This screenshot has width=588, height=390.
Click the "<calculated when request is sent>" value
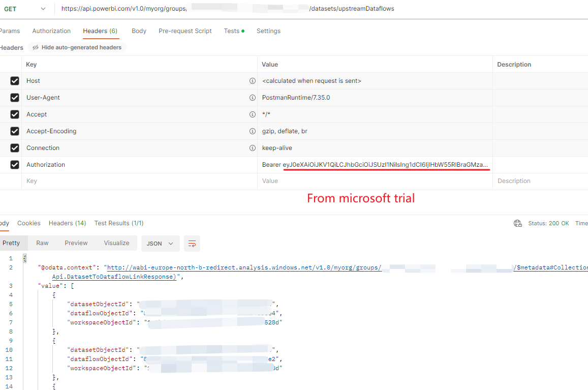tap(312, 81)
